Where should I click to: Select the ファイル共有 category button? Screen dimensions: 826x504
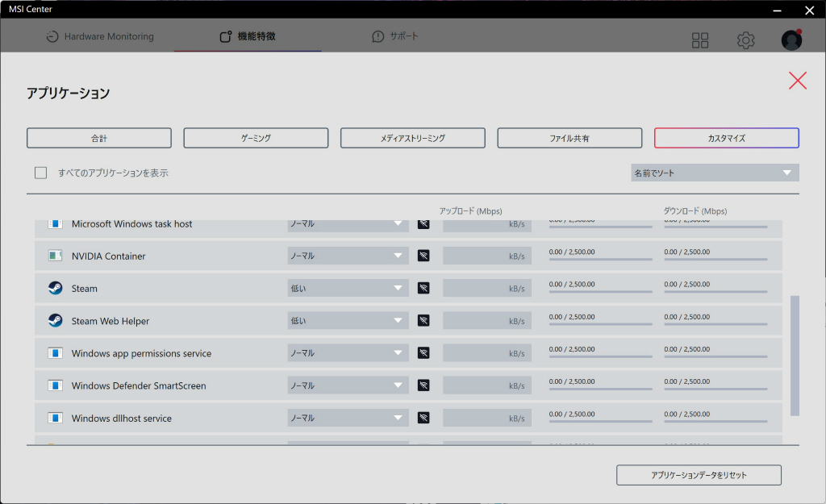pyautogui.click(x=569, y=138)
